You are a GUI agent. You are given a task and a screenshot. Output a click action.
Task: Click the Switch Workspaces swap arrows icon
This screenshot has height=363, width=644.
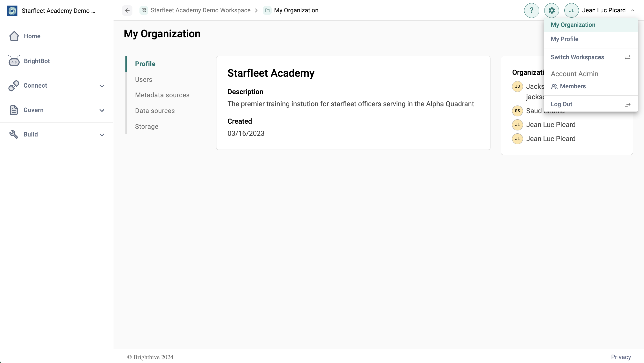coord(628,57)
